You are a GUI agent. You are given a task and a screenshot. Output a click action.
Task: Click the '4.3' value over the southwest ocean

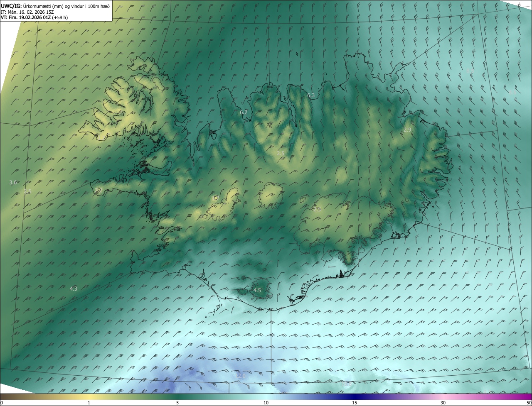click(x=73, y=289)
